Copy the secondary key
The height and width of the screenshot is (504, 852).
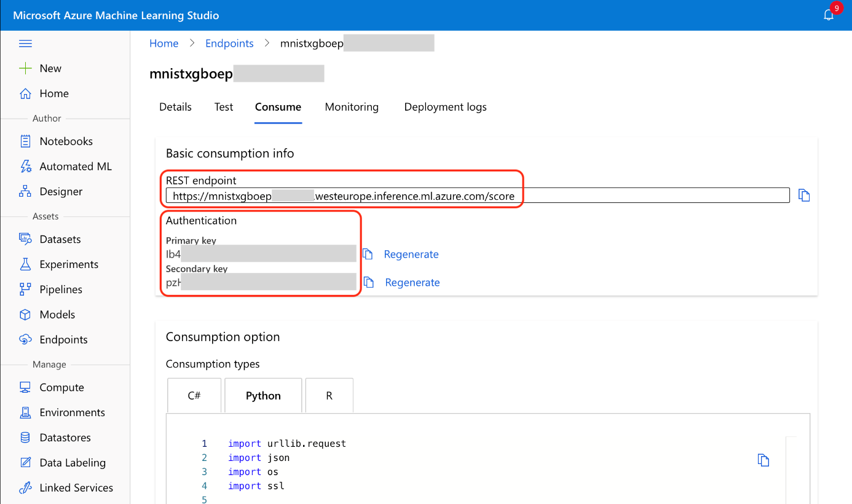tap(369, 282)
